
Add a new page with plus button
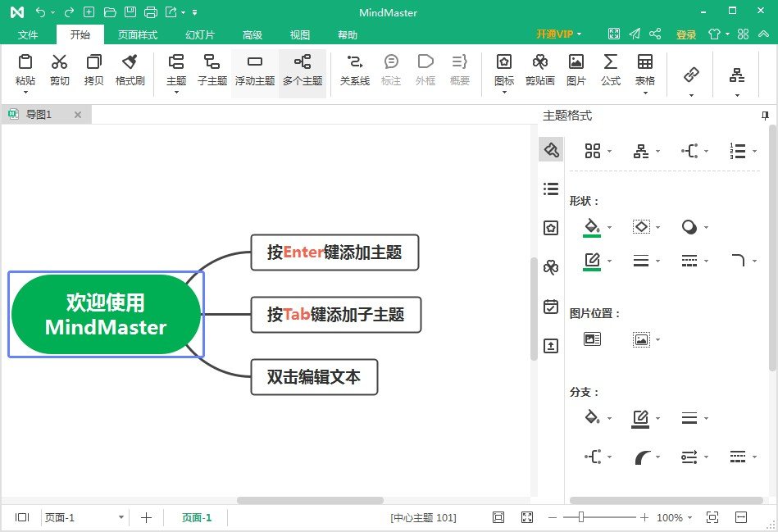tap(147, 517)
